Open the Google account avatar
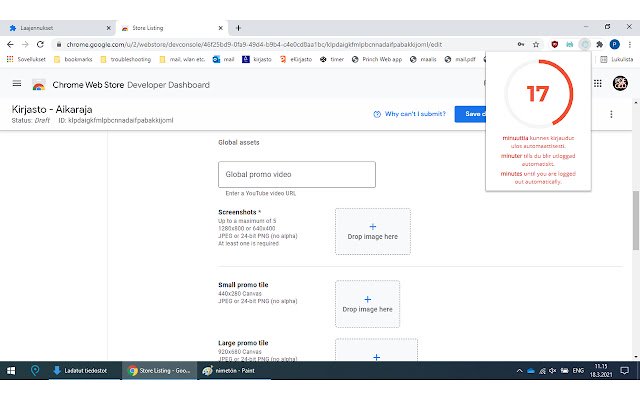640x400 pixels. (x=620, y=83)
